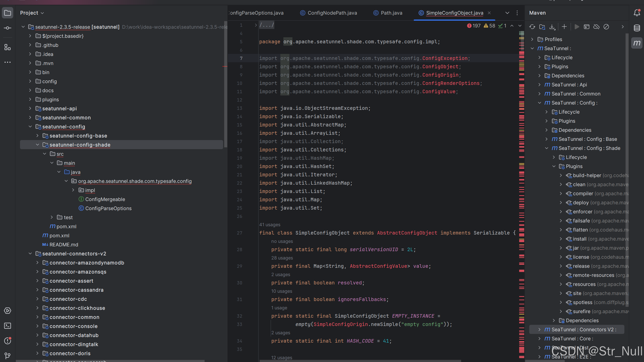Image resolution: width=644 pixels, height=362 pixels.
Task: Open the Git tool window icon
Action: (x=8, y=356)
